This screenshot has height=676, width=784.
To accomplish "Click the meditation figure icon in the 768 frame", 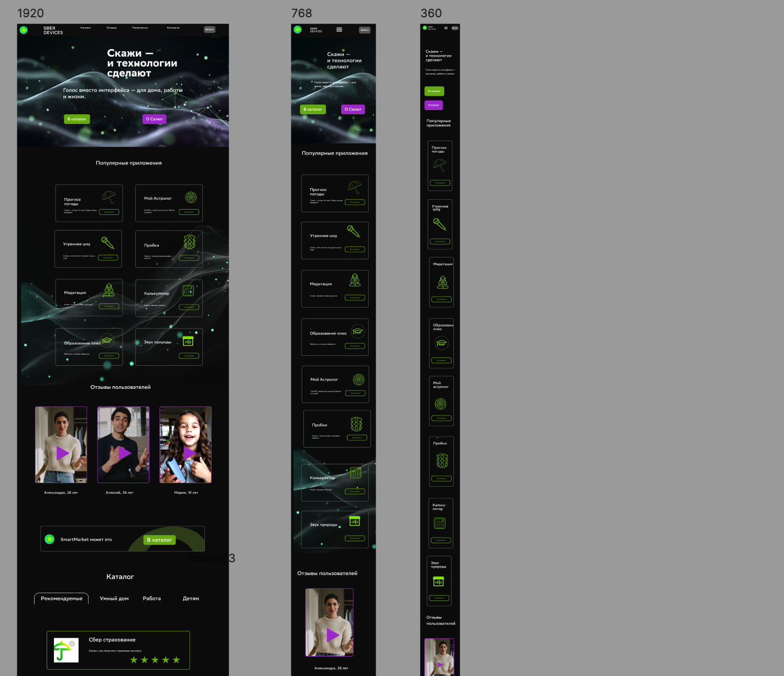I will pyautogui.click(x=355, y=280).
